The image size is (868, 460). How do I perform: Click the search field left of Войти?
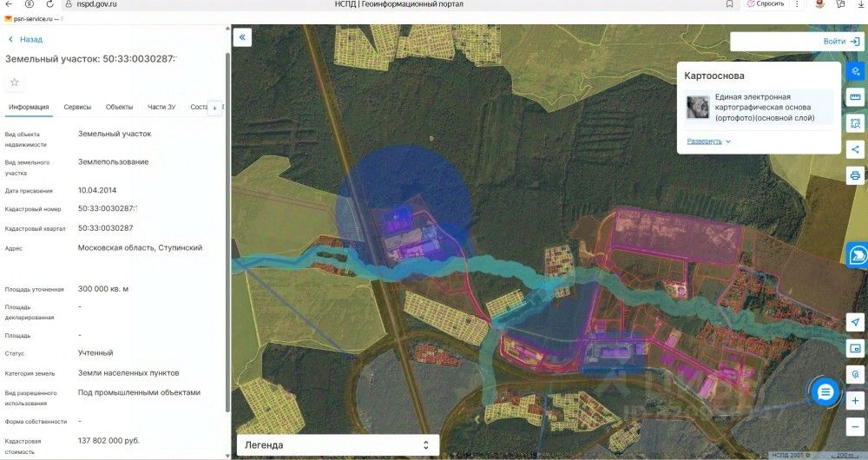point(775,42)
